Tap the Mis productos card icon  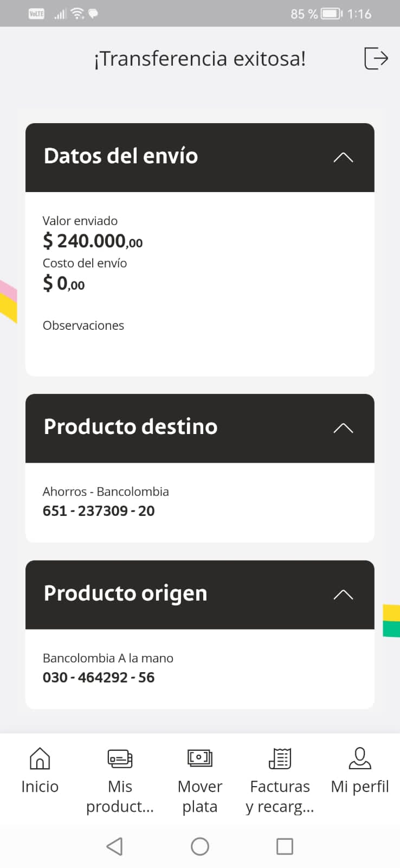pos(120,758)
